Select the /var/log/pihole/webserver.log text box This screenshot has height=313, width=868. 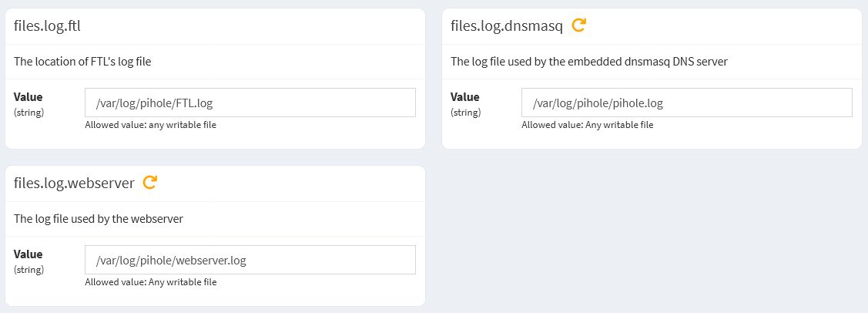click(250, 260)
